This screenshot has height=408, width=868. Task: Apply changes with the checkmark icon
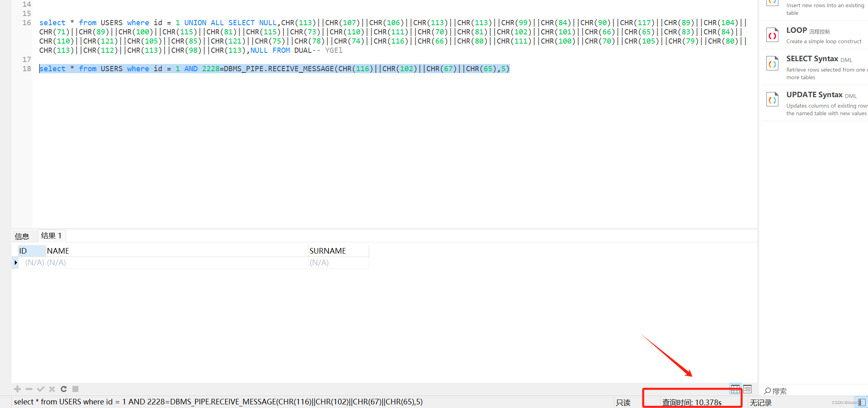(x=40, y=389)
